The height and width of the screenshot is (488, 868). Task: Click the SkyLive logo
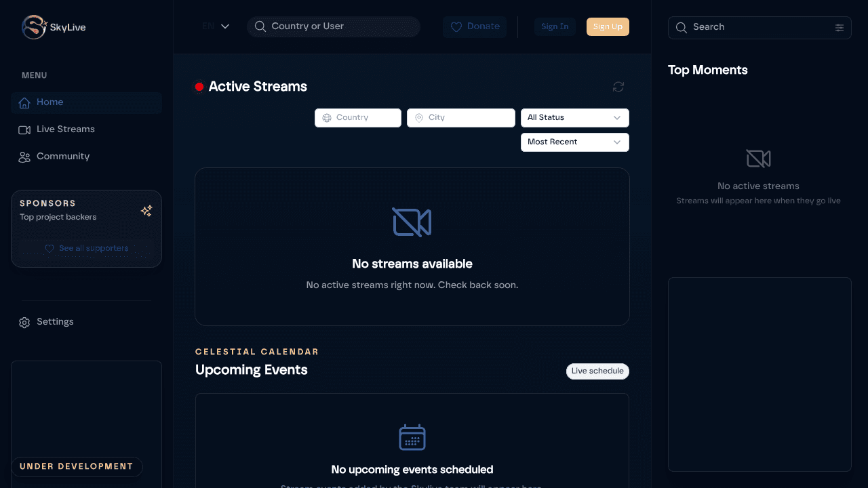54,27
